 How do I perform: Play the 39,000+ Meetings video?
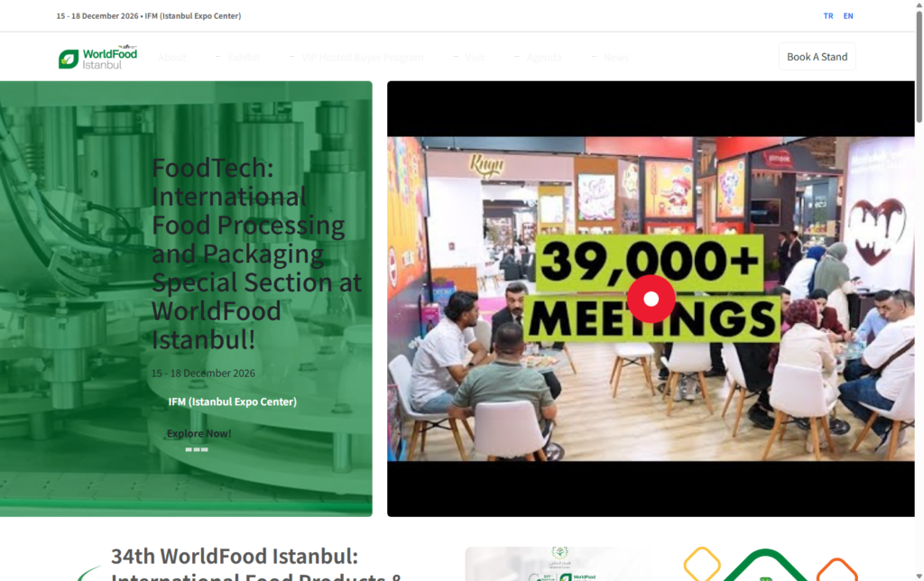[651, 299]
